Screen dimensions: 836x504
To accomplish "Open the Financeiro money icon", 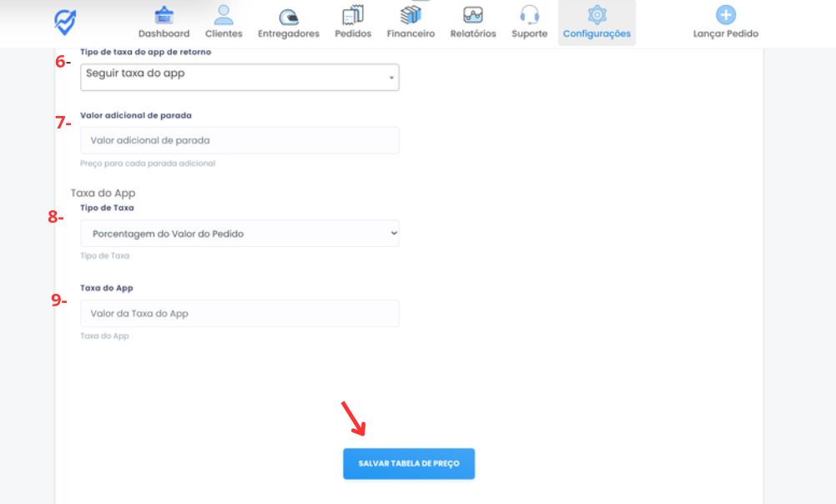I will [410, 15].
